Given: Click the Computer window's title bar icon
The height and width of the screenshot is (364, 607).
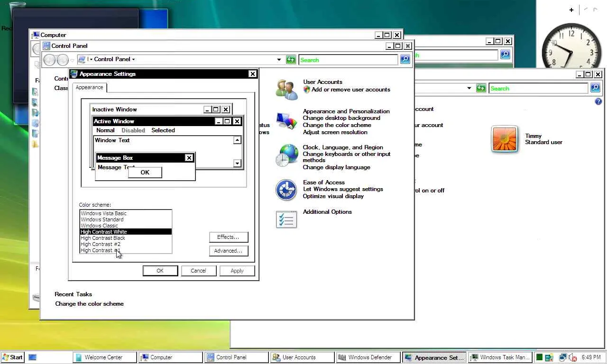Looking at the screenshot, I should coord(36,35).
